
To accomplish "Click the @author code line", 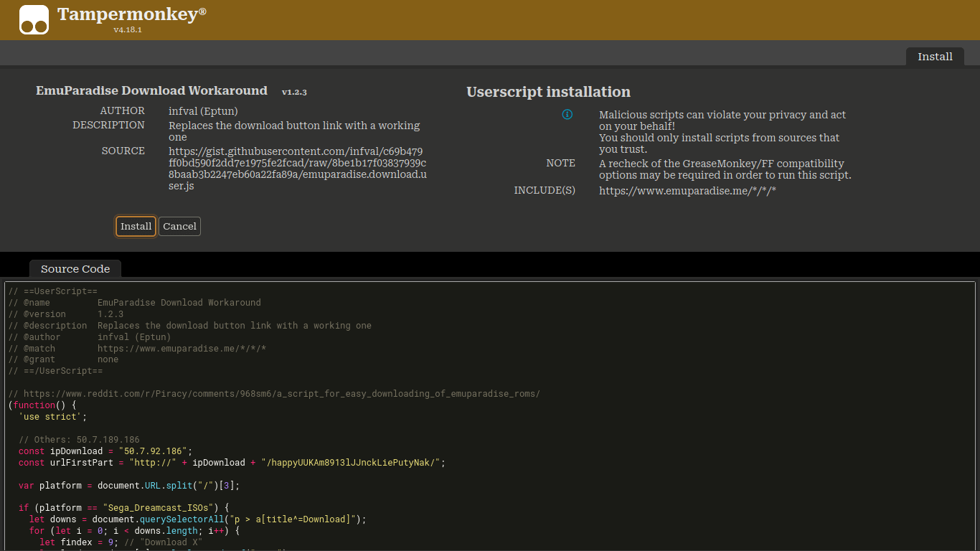I will pyautogui.click(x=89, y=337).
